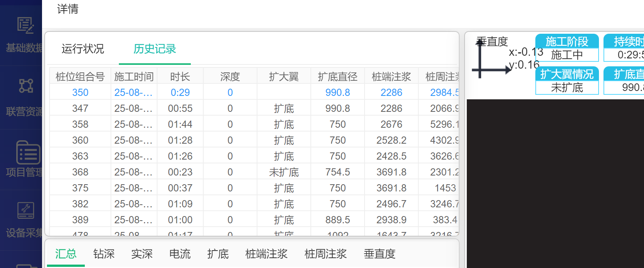The image size is (644, 268).
Task: Open the 联营资源 sidebar icon
Action: pos(26,86)
